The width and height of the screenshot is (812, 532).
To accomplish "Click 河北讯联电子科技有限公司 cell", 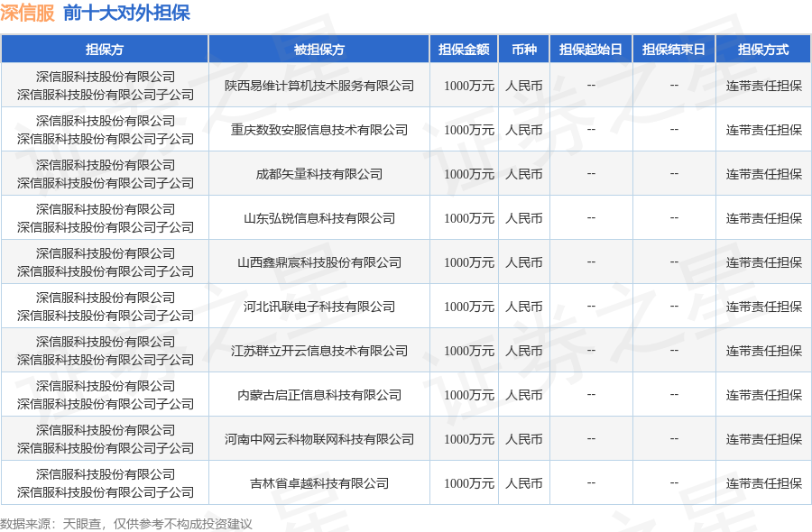I will coord(319,307).
